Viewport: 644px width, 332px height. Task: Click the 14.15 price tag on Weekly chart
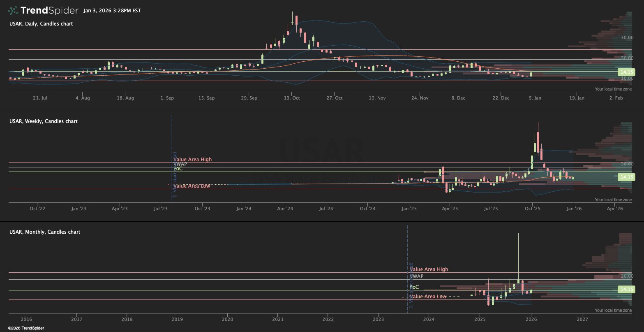(626, 177)
